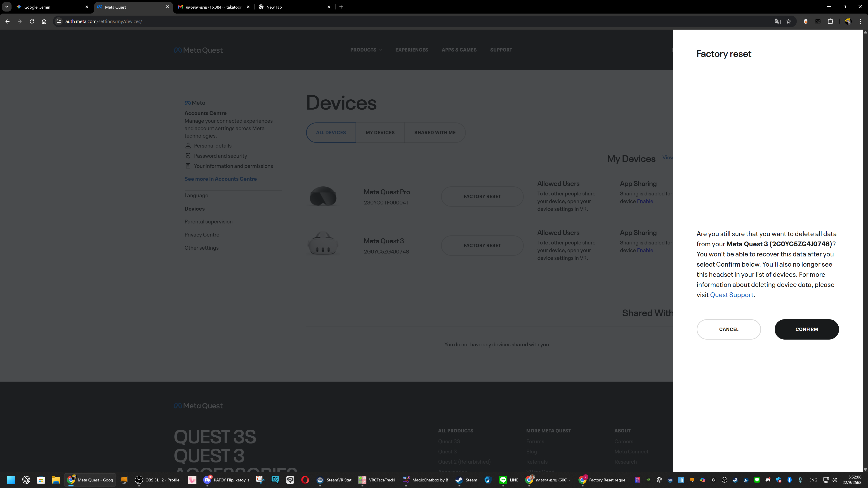Screen dimensions: 868x488
Task: Expand the Products menu
Action: point(366,50)
